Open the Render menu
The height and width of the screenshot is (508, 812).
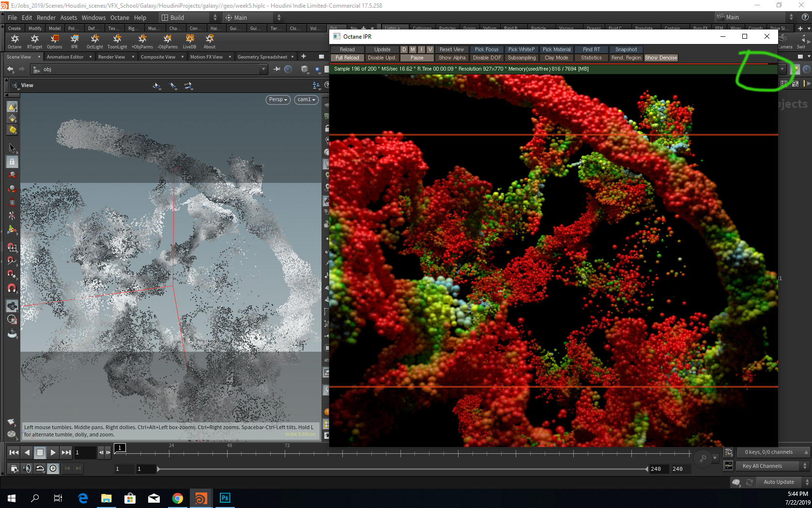[x=46, y=17]
